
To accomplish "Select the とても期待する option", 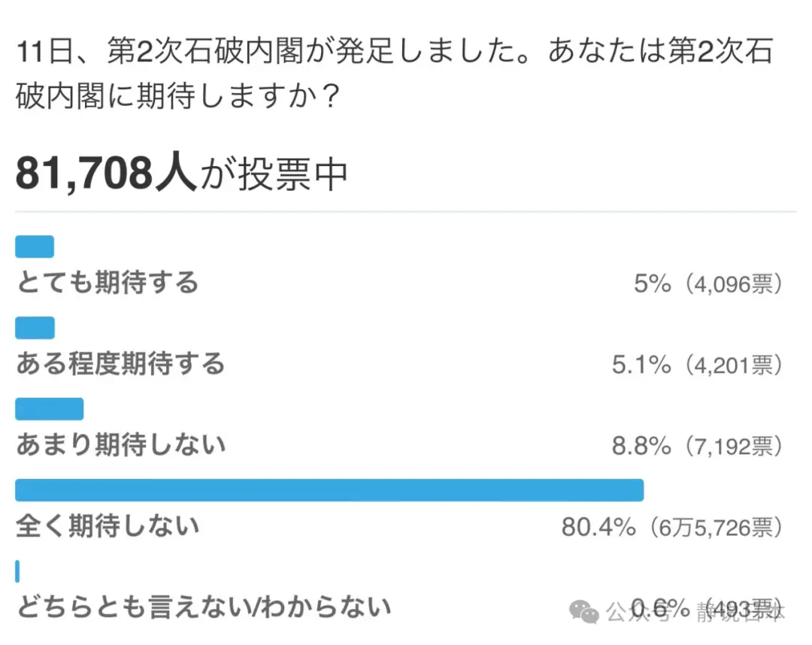I will point(108,283).
